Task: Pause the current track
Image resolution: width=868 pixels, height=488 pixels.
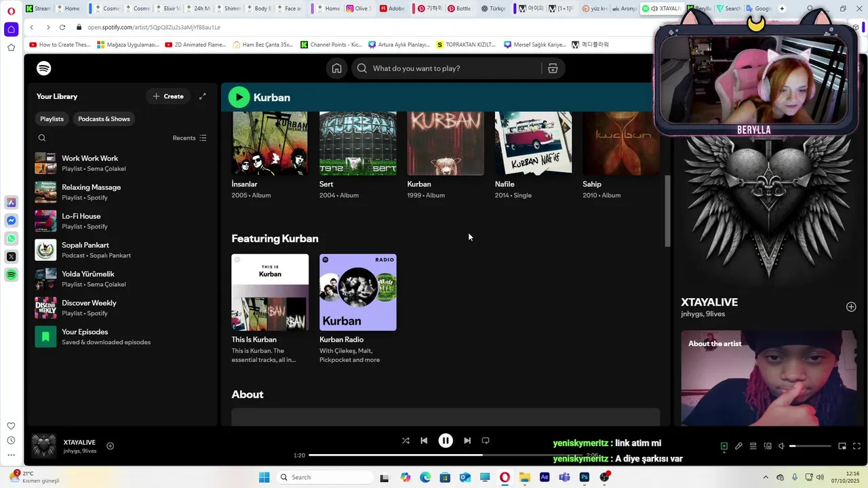Action: pos(446,441)
